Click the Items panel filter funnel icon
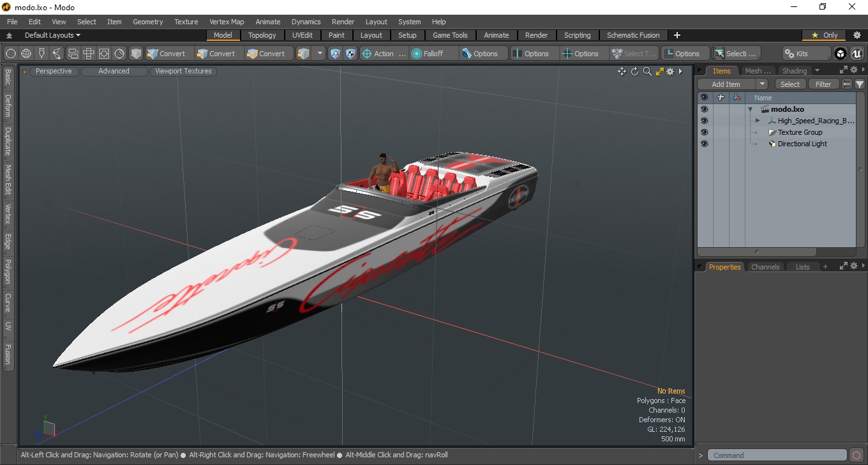Screen dimensions: 868x465 tap(860, 84)
